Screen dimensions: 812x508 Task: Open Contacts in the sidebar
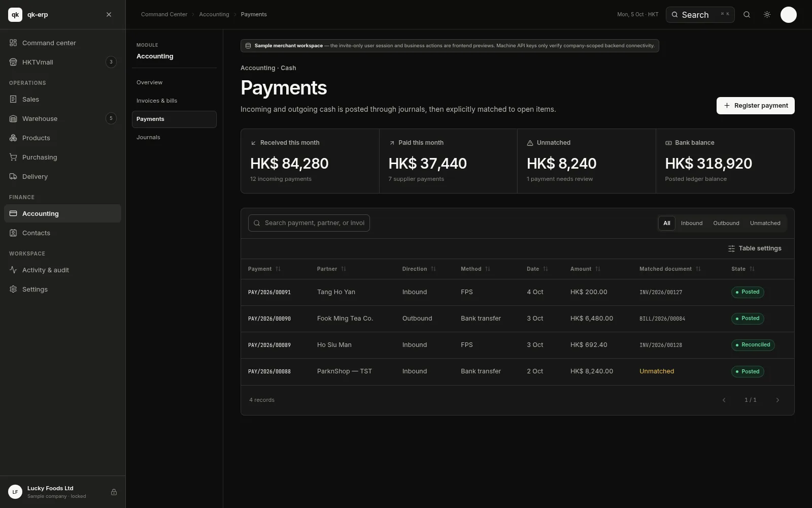coord(62,233)
